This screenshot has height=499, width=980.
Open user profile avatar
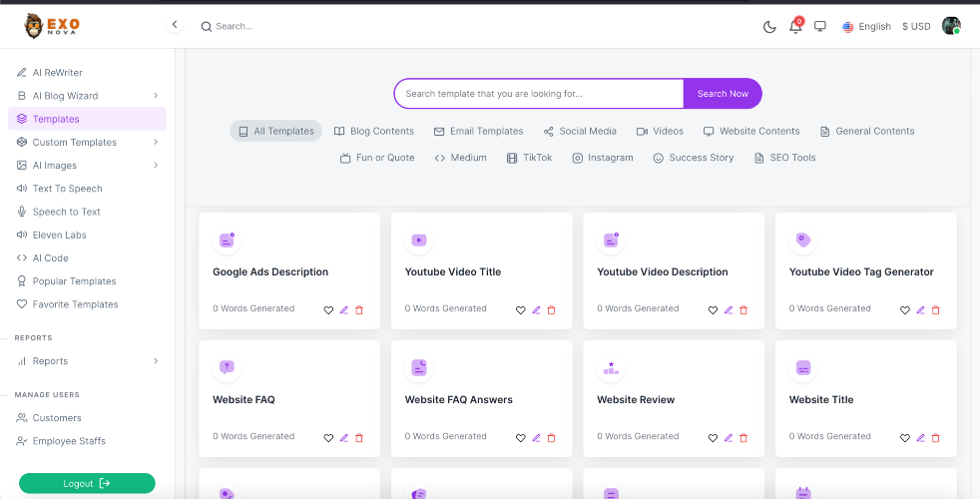[x=951, y=26]
